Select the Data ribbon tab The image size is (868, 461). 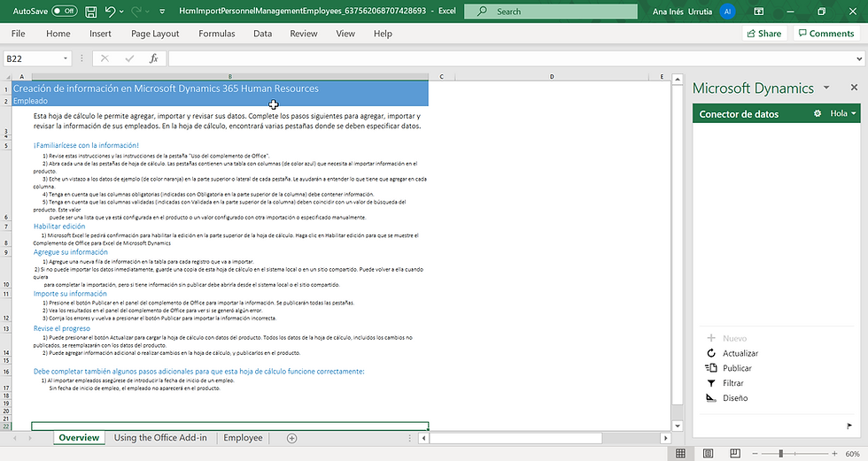pos(262,34)
